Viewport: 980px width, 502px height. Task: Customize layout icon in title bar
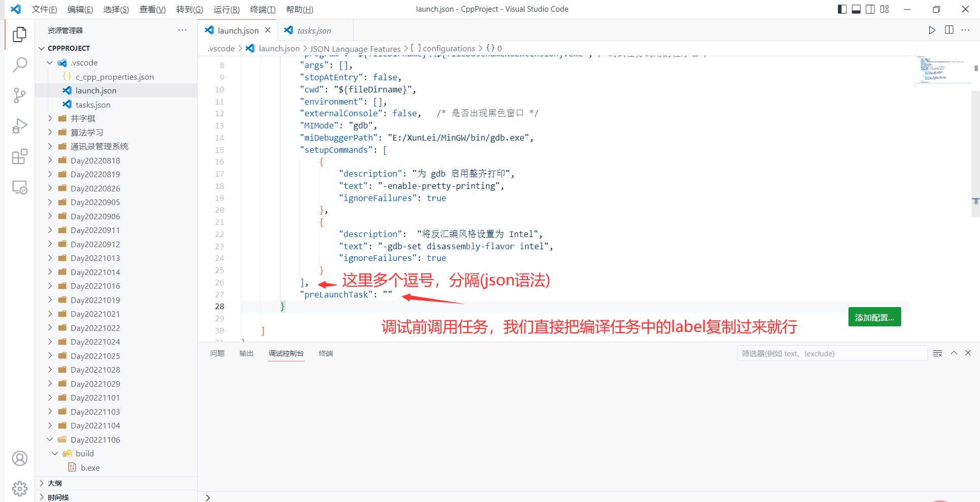coord(884,9)
